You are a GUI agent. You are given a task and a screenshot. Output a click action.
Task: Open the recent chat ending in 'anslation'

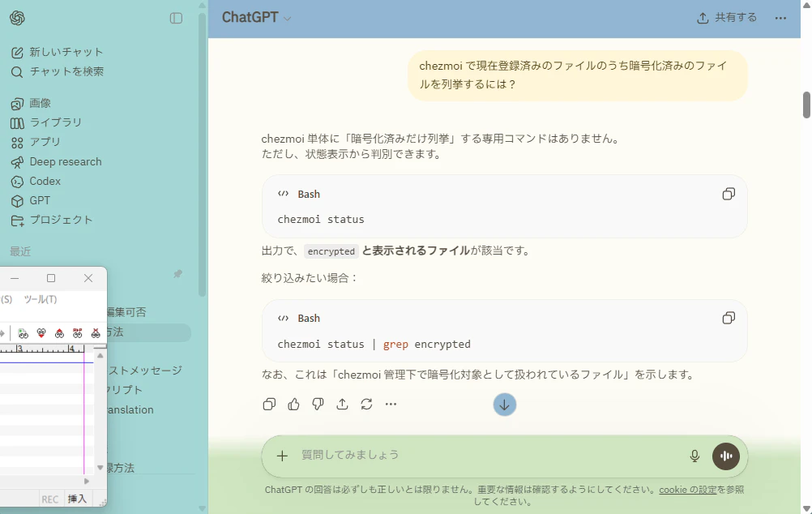point(131,410)
